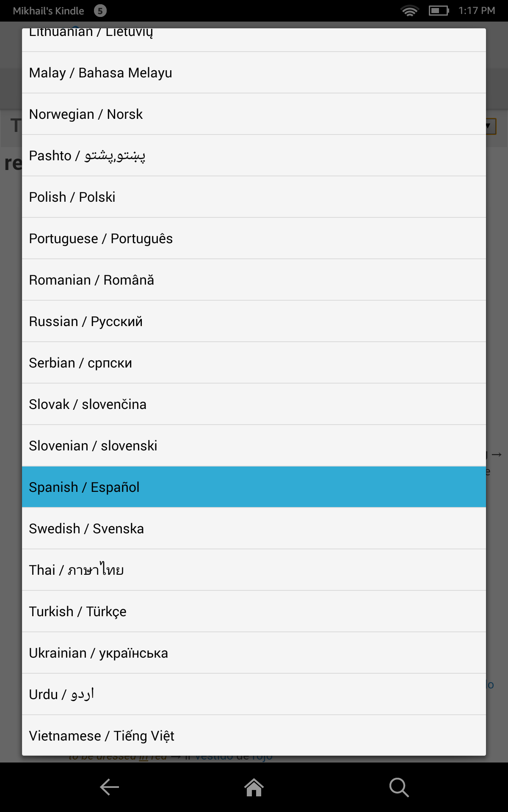Viewport: 508px width, 812px height.
Task: Pick Thai / ภาษาไทย as the language
Action: coord(254,570)
